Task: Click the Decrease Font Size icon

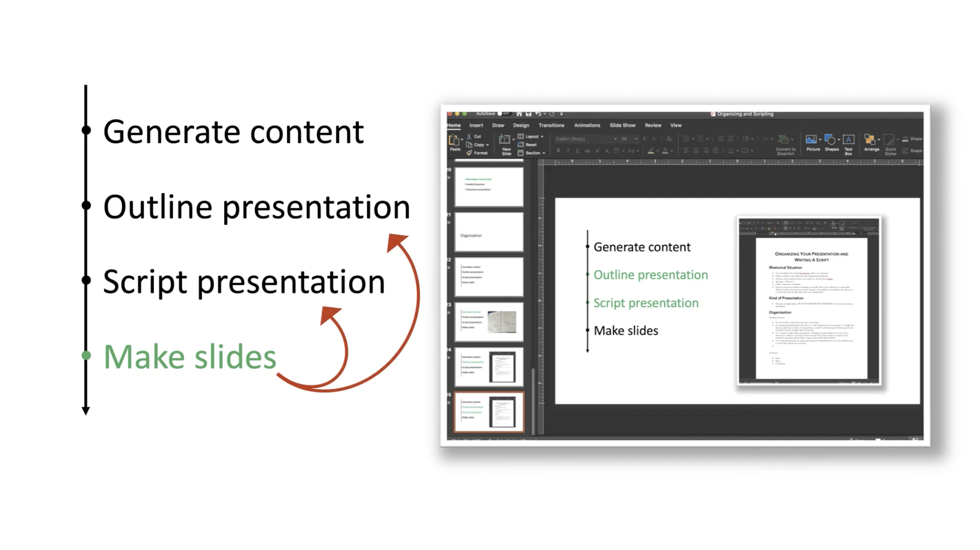Action: click(654, 139)
